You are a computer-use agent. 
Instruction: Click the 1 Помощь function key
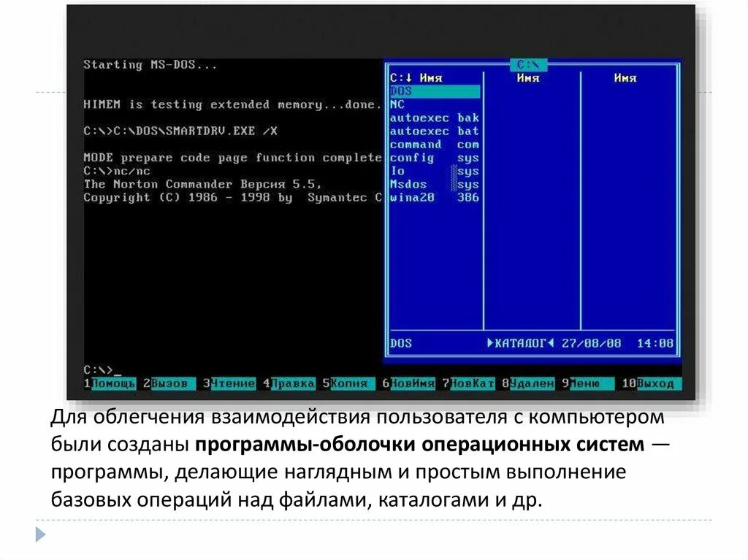110,383
